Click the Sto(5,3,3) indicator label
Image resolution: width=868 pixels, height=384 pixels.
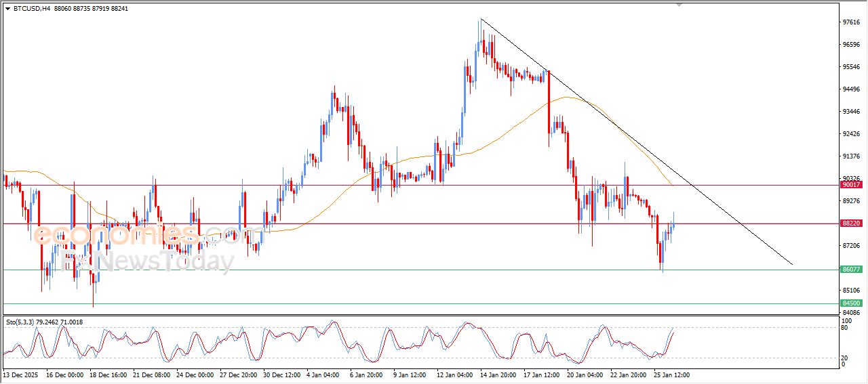(22, 322)
